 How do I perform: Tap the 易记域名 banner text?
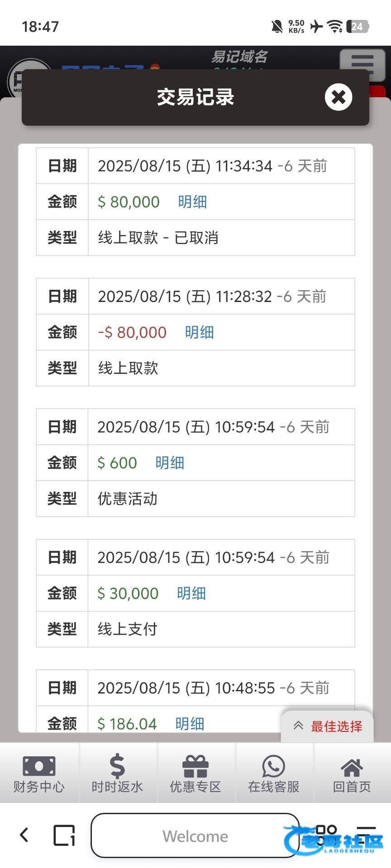239,57
